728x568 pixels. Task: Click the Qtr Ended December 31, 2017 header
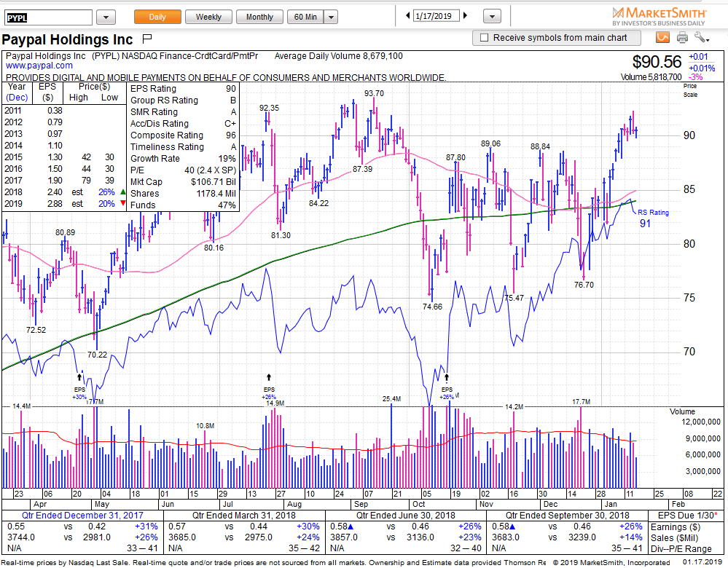point(82,516)
